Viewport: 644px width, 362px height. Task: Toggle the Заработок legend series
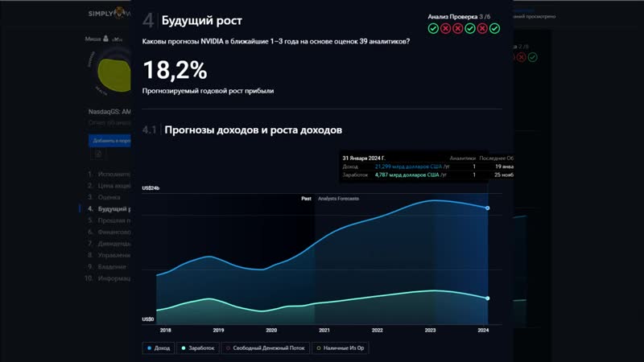coord(197,348)
